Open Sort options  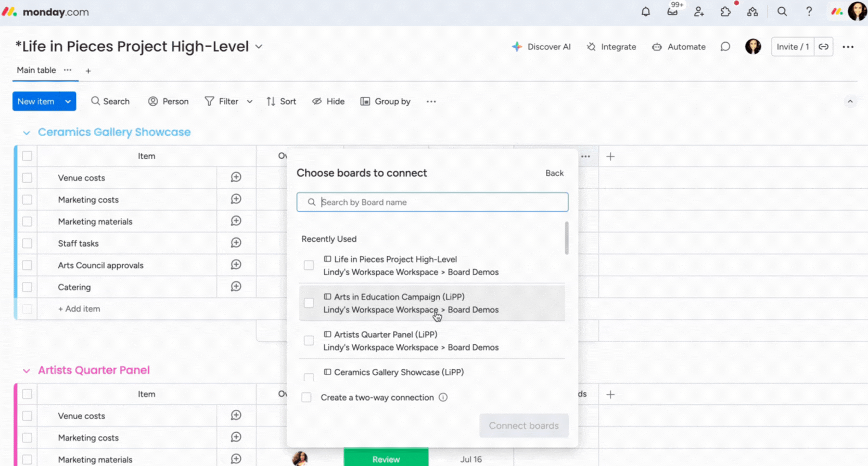(x=281, y=101)
